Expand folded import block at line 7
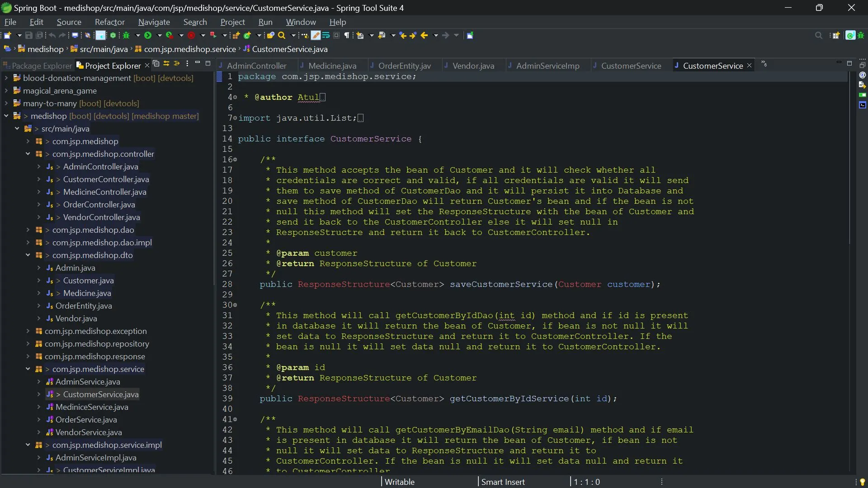Image resolution: width=868 pixels, height=488 pixels. tap(235, 118)
